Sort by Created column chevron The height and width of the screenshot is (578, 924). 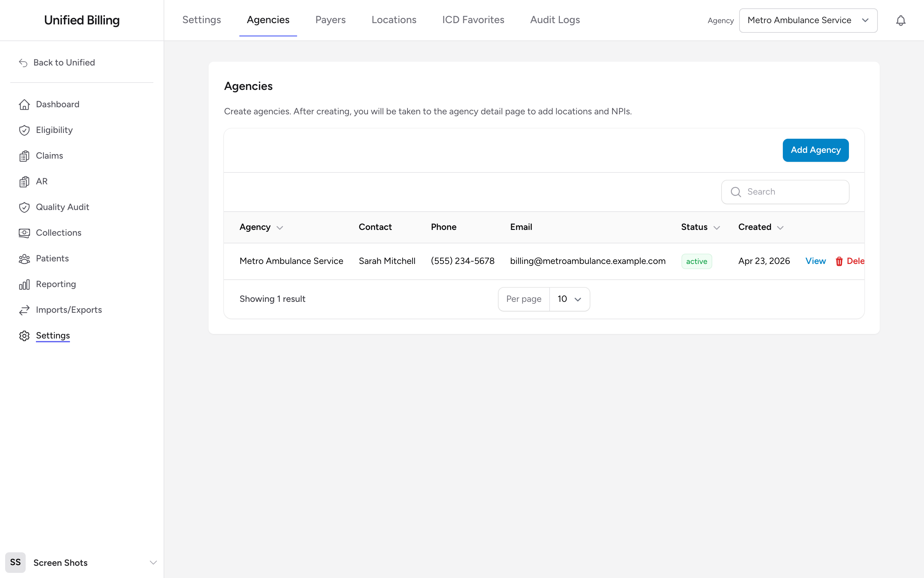coord(780,227)
